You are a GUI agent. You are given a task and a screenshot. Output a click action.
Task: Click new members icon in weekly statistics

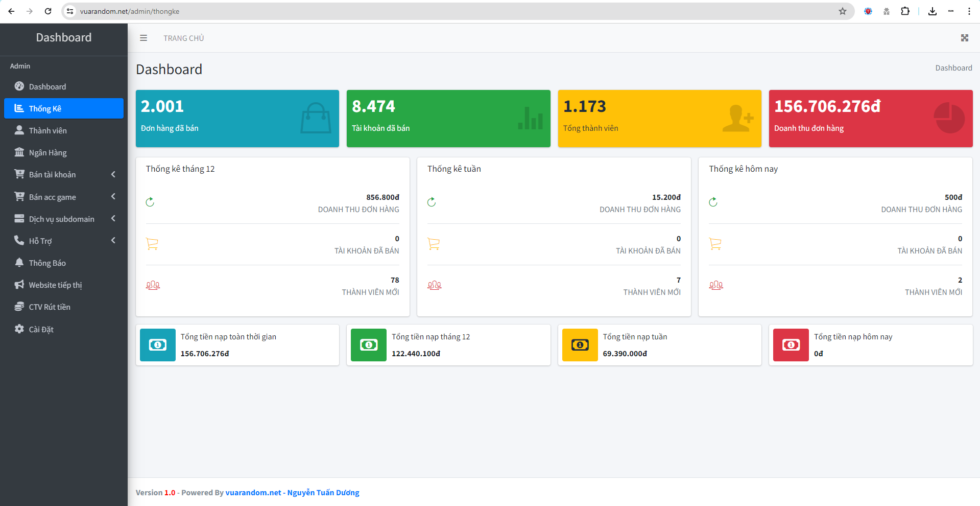[434, 285]
